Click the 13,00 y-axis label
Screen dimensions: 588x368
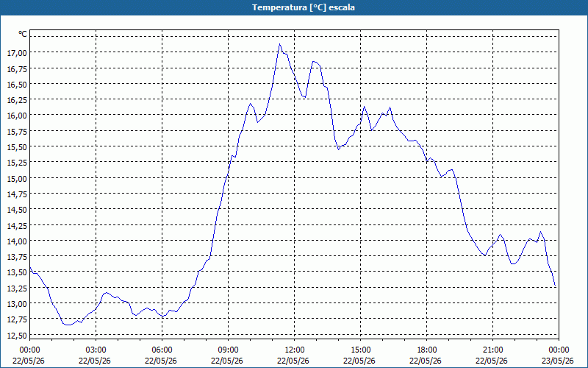click(x=17, y=304)
